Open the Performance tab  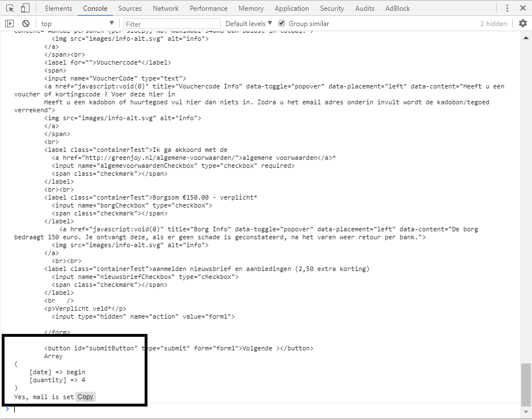point(208,9)
